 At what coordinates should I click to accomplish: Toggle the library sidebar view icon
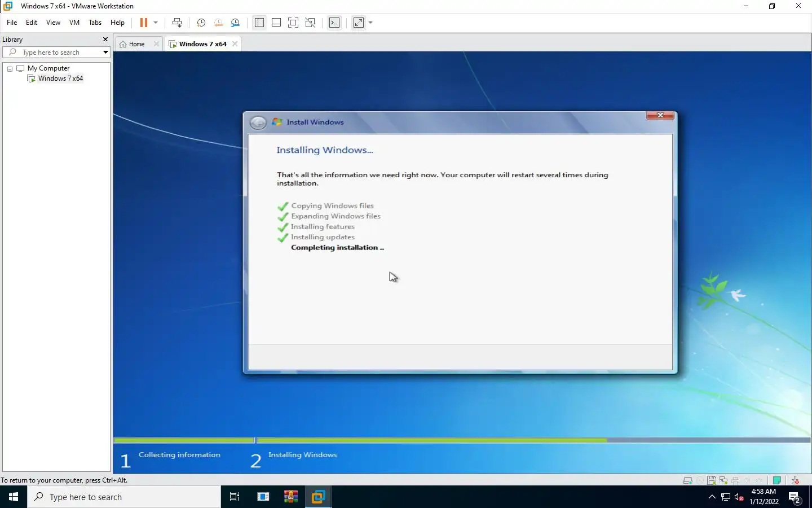coord(259,23)
